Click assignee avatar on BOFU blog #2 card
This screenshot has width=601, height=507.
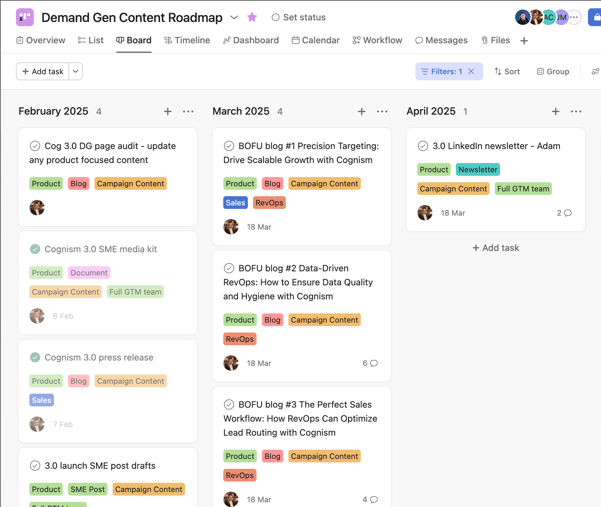click(231, 363)
